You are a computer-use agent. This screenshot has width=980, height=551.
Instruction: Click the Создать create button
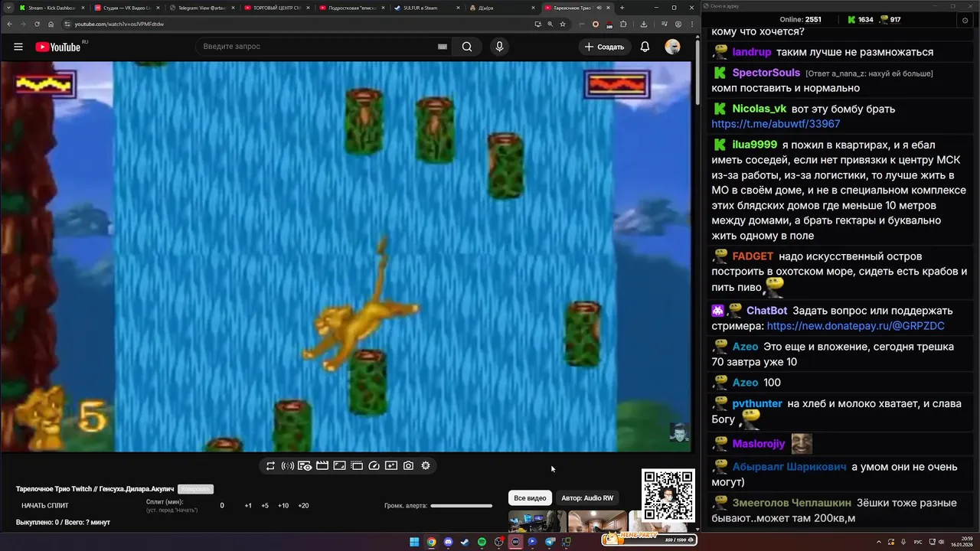point(604,47)
